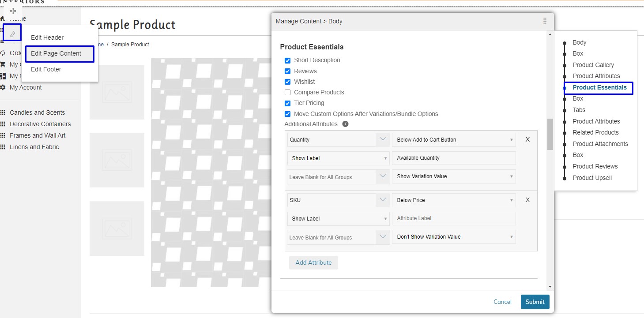Select Product Attachments in the outline
Viewport: 644px width, 318px height.
pyautogui.click(x=600, y=144)
